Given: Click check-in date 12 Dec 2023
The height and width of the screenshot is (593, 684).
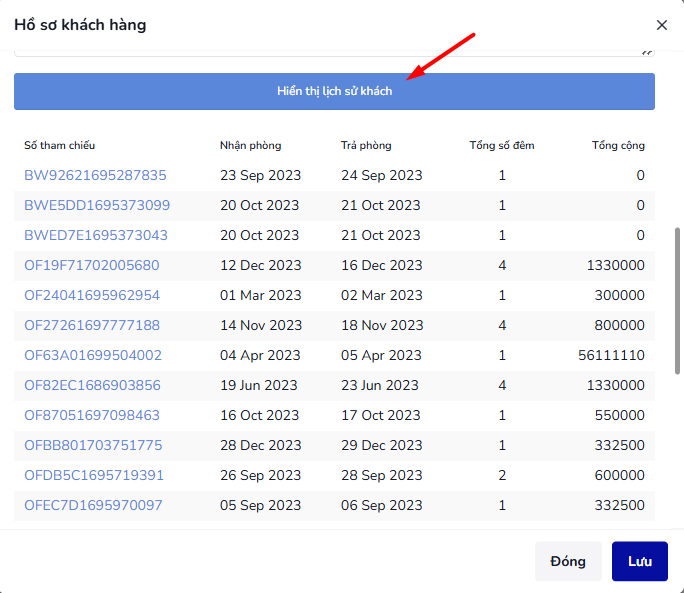Looking at the screenshot, I should [x=260, y=265].
